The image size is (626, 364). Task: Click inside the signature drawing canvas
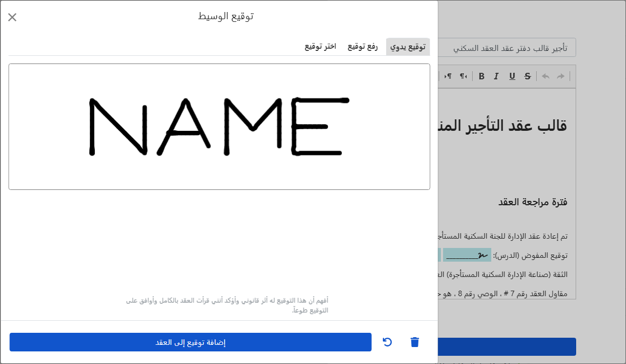[x=219, y=126]
